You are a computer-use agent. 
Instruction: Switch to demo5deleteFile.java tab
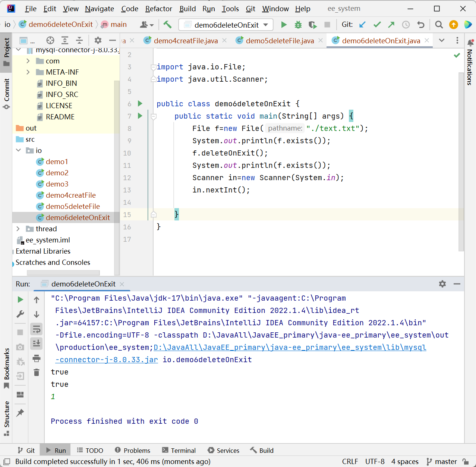point(280,41)
